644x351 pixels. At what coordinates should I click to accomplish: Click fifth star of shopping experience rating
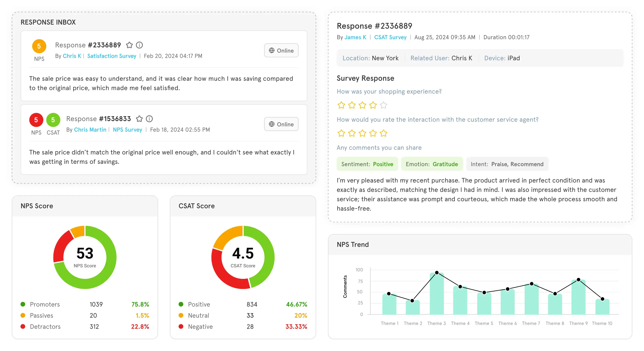[x=383, y=105]
